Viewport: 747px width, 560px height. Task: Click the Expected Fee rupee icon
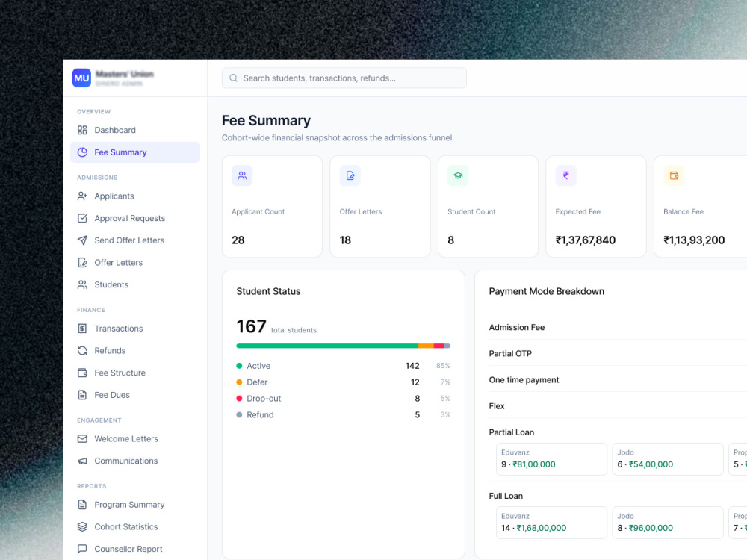pos(566,175)
